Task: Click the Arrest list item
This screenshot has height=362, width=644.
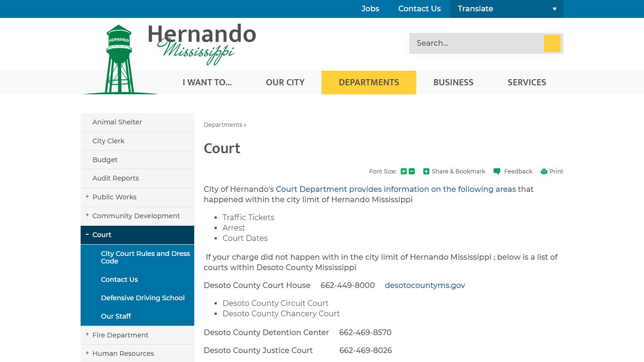Action: pos(234,228)
